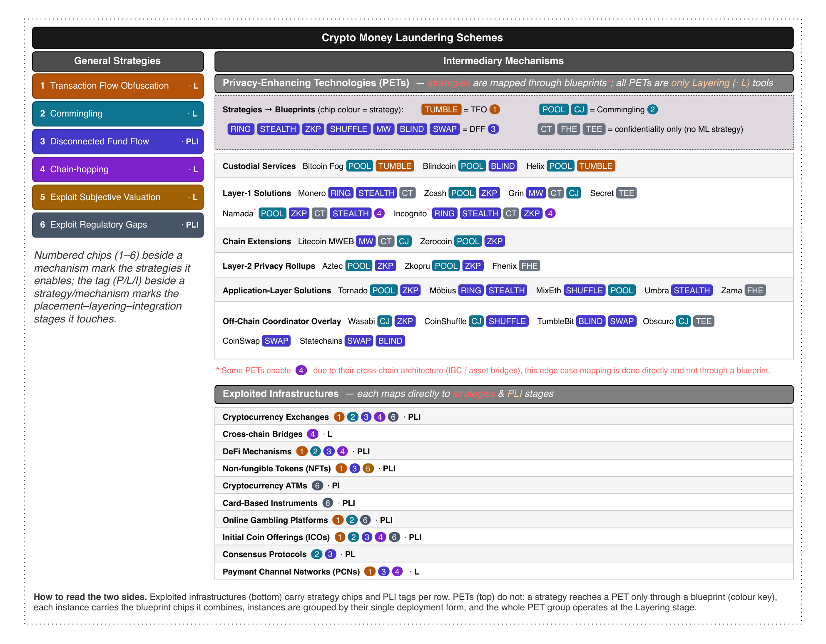826x644 pixels.
Task: Click the RING chip beside Monero
Action: coord(341,193)
